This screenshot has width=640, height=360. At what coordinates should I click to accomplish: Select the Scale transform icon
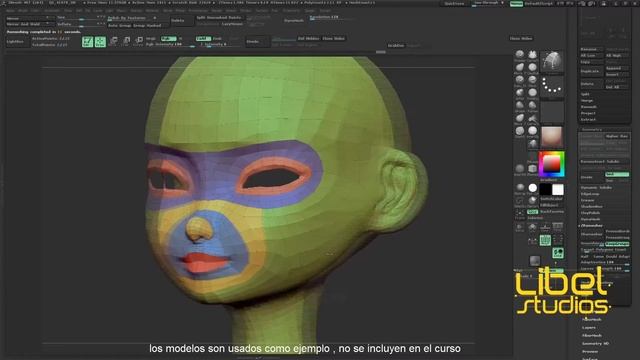click(x=126, y=41)
